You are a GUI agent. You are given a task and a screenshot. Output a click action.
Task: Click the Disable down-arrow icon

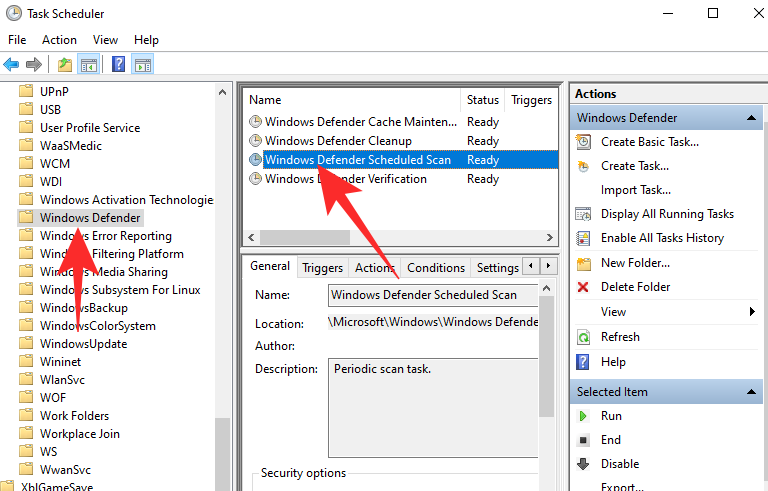pos(583,464)
